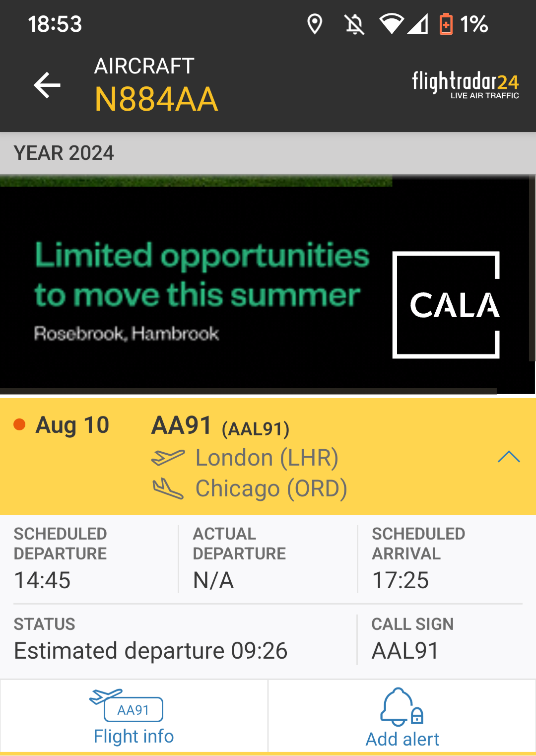This screenshot has width=536, height=756.
Task: Tap the cellular signal status icon
Action: 417,24
